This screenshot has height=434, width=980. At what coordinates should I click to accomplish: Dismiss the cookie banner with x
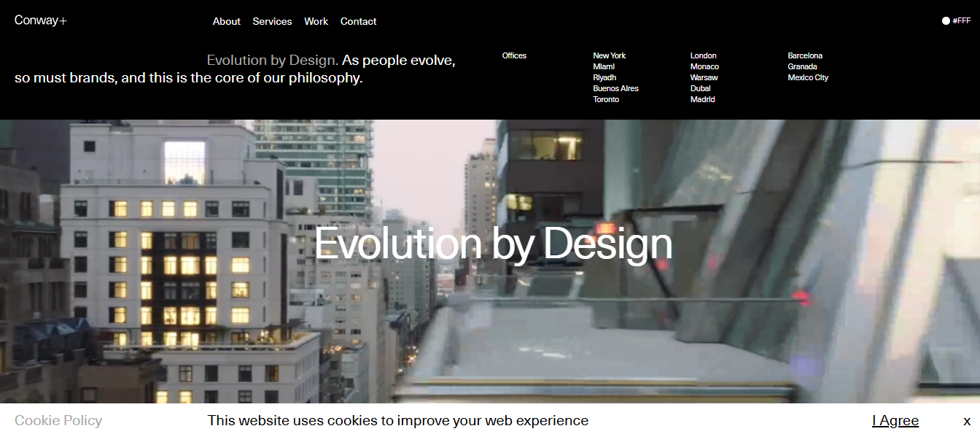tap(967, 421)
